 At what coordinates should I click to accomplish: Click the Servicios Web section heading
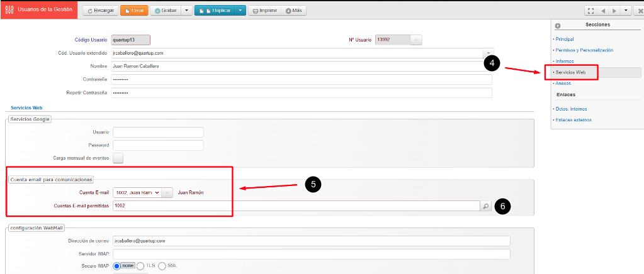(27, 107)
